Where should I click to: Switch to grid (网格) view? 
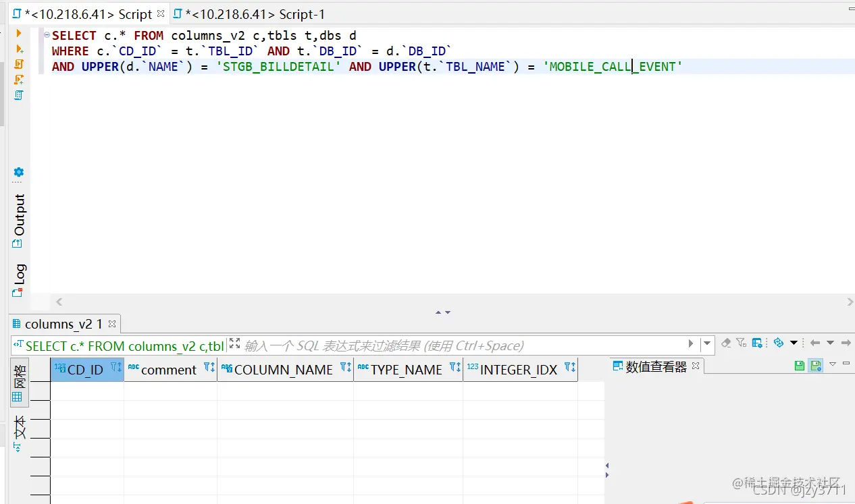20,383
